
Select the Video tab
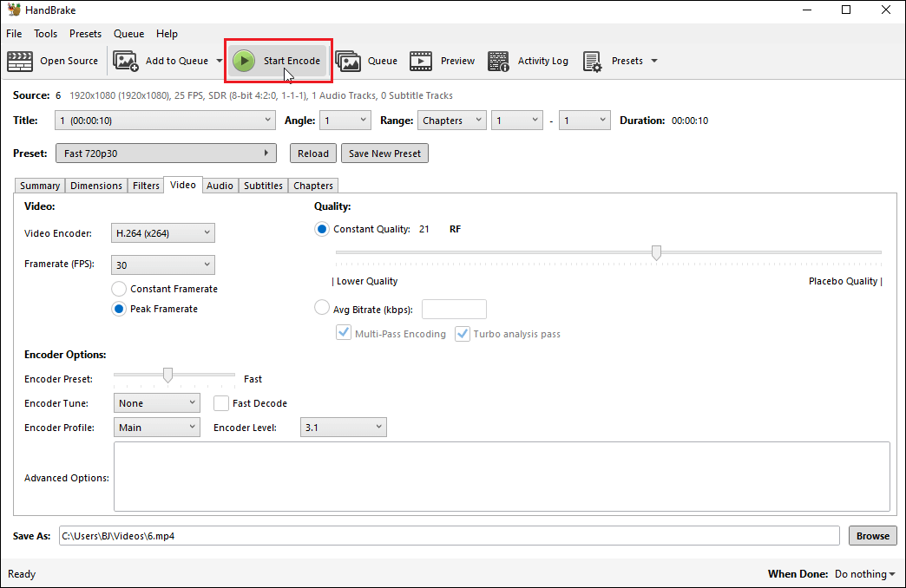[182, 185]
